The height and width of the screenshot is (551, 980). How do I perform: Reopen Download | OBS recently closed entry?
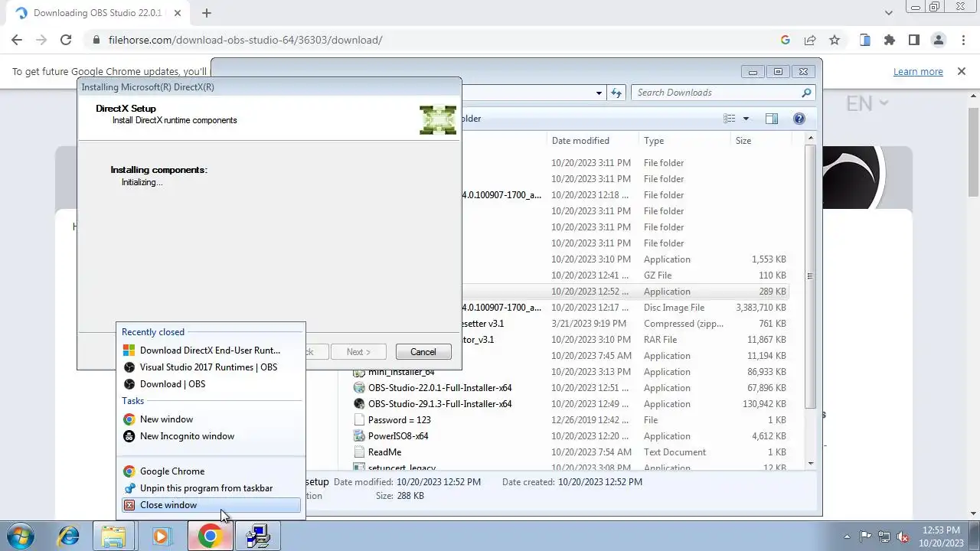point(211,384)
